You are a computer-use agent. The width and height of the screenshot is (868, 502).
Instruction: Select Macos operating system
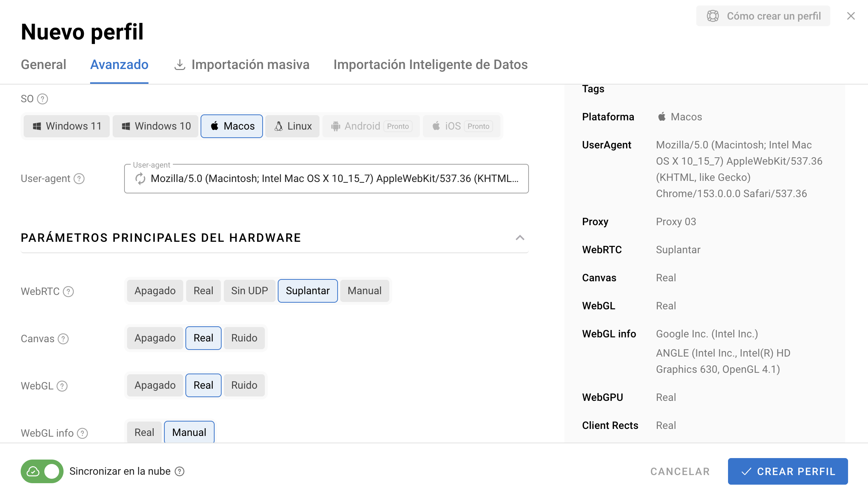[x=232, y=126]
